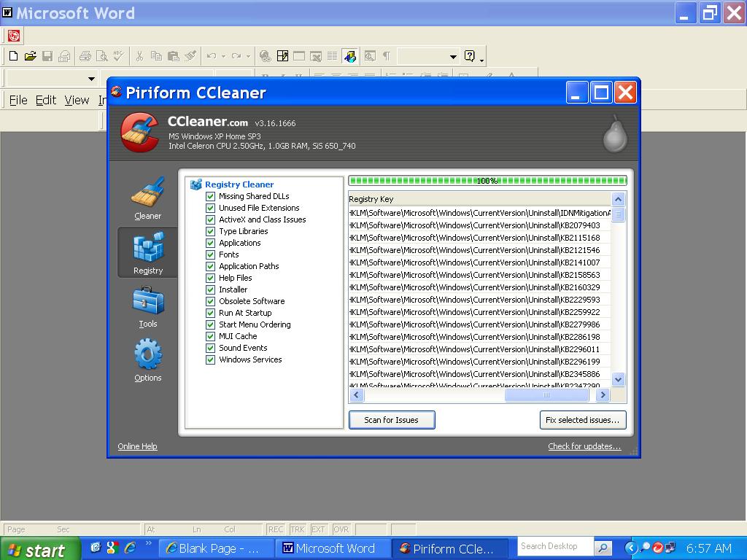The height and width of the screenshot is (560, 747).
Task: Click Scan for Issues button
Action: 392,420
